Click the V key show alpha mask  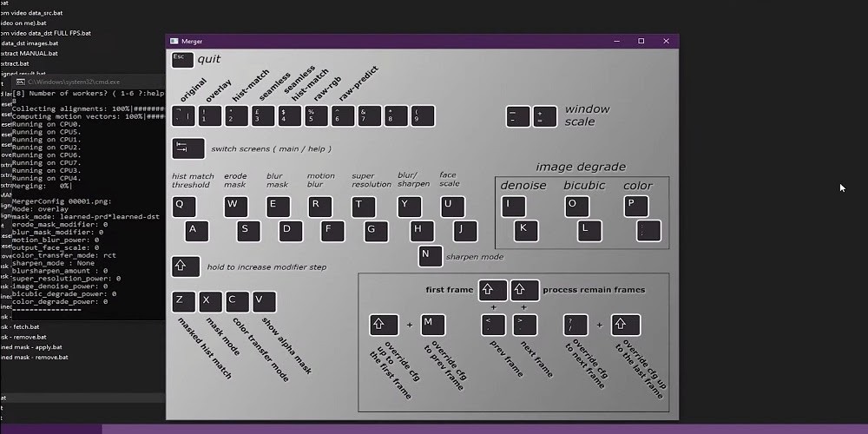264,301
